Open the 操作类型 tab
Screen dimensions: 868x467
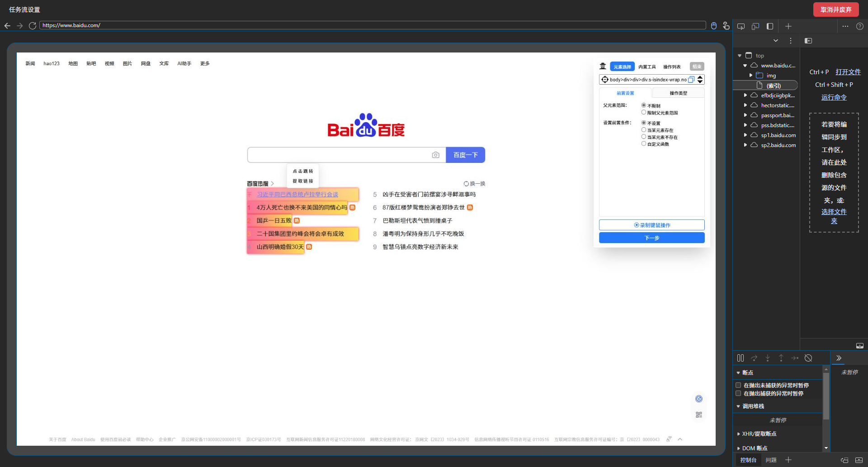(x=678, y=93)
